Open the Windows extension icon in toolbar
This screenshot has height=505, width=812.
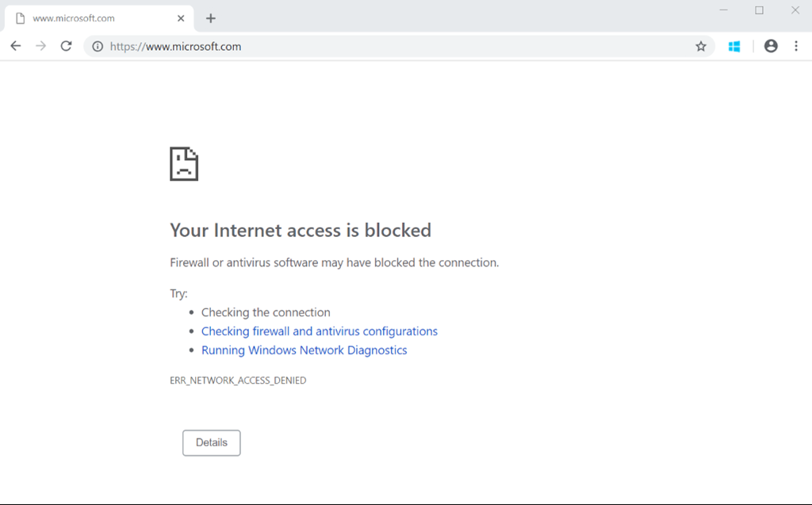click(x=734, y=47)
